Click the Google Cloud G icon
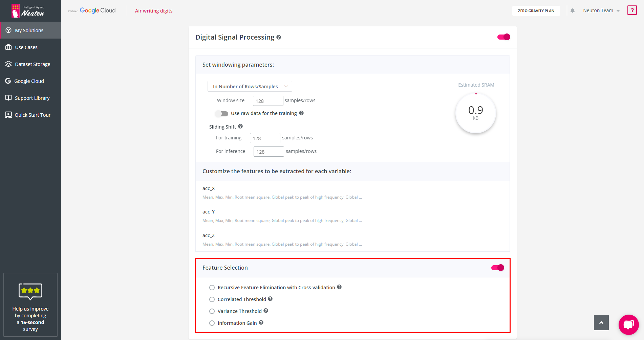Screen dimensions: 644x340 (8, 81)
